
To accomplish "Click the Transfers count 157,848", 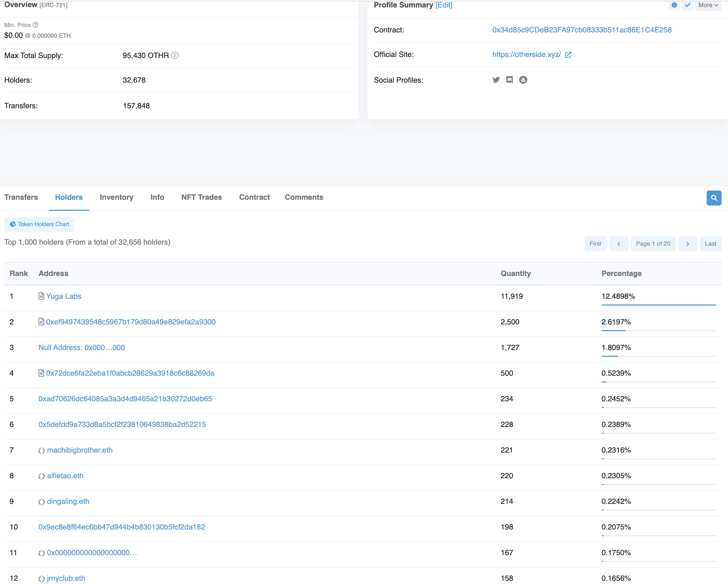I will 136,106.
